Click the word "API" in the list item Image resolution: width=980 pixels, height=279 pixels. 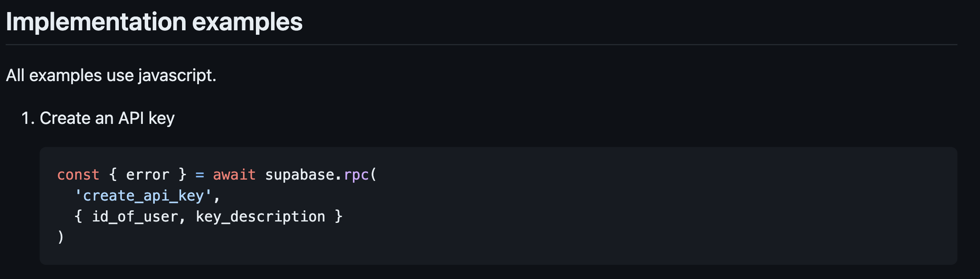pyautogui.click(x=131, y=118)
